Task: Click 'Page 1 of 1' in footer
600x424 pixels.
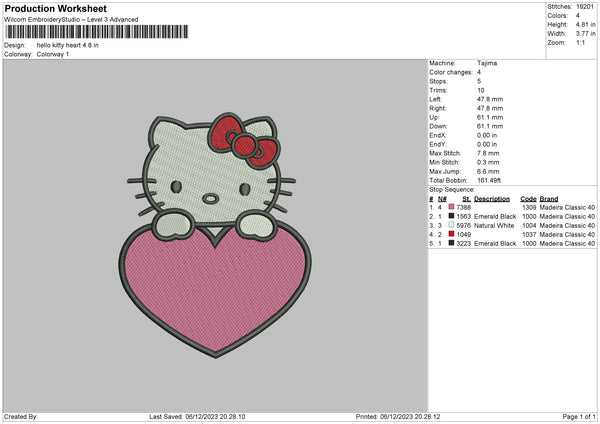Action: [x=579, y=417]
